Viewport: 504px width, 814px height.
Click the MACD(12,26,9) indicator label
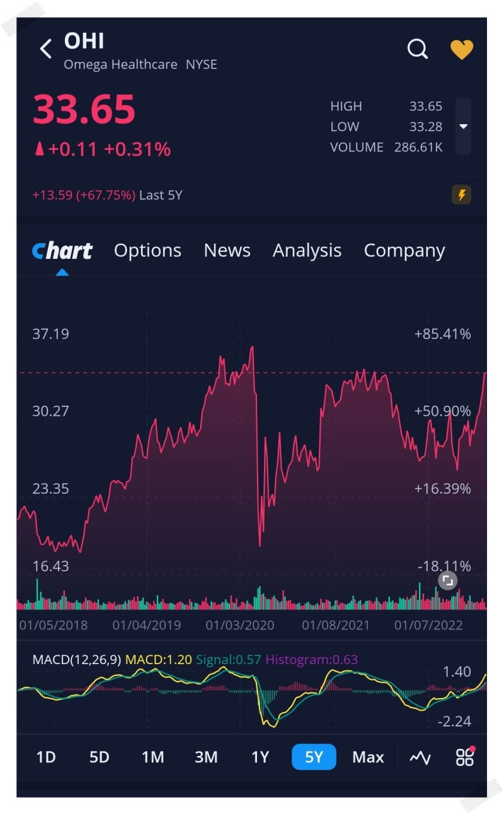tap(76, 660)
